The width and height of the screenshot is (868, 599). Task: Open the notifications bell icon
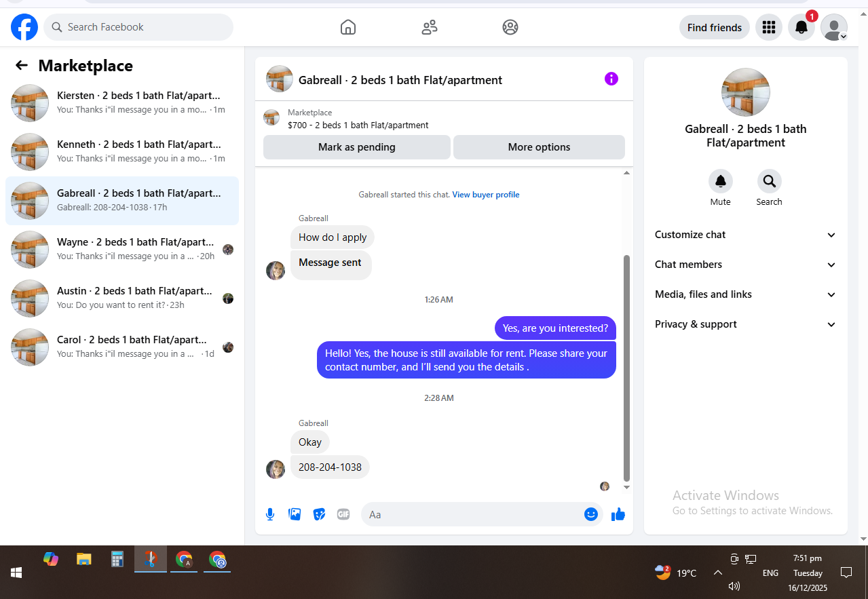point(801,27)
